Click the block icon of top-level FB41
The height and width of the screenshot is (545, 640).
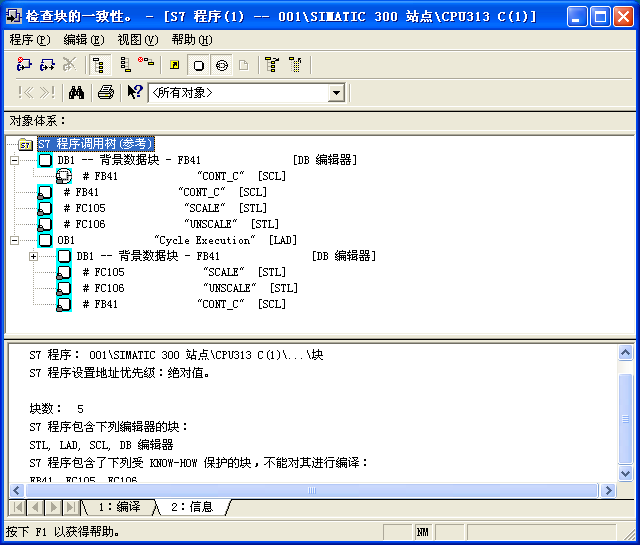point(45,192)
